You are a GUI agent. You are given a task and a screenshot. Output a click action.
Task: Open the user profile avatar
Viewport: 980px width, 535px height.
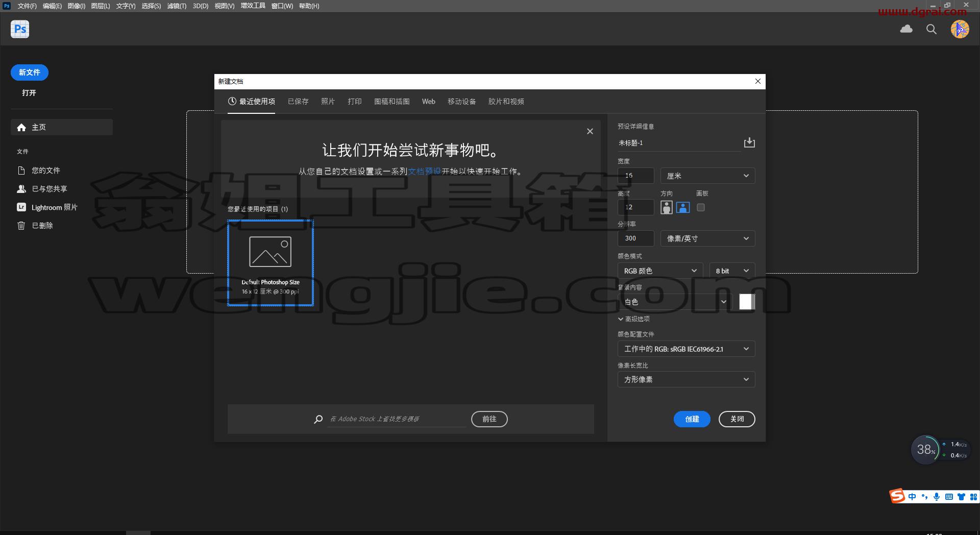(x=960, y=29)
